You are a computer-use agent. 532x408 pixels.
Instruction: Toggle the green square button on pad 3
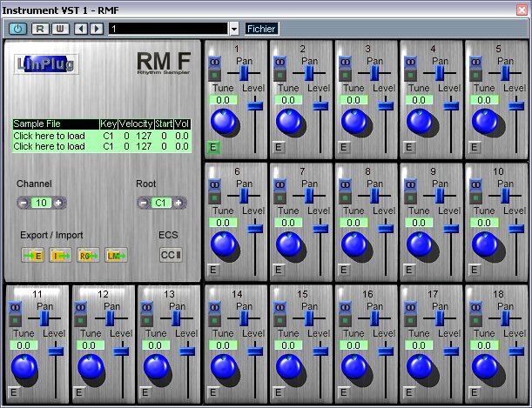345,75
